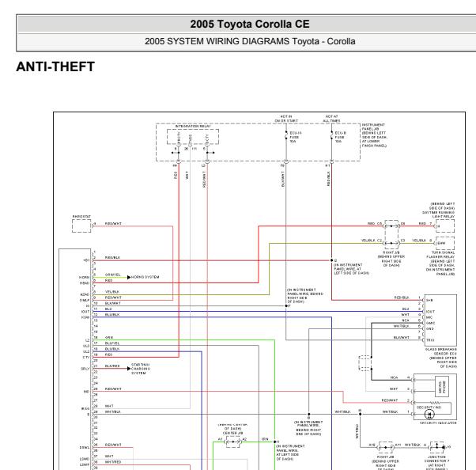Select the DAYTIME RUNNING LIGHT RELAY label
The image size is (476, 470).
[x=438, y=214]
